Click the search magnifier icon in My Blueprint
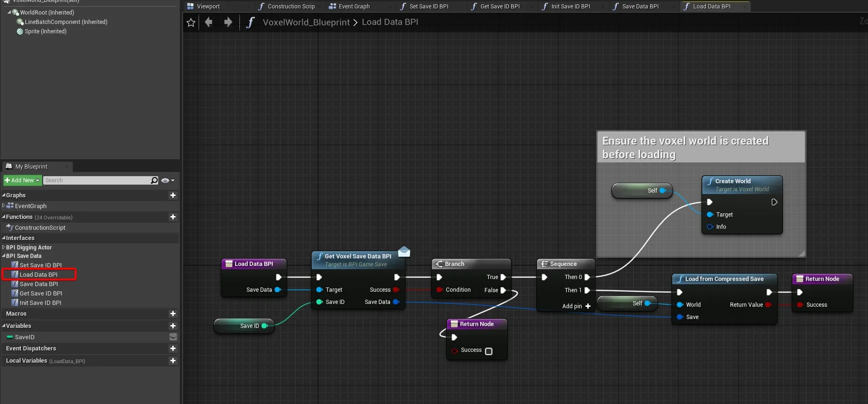The width and height of the screenshot is (868, 404). 154,180
